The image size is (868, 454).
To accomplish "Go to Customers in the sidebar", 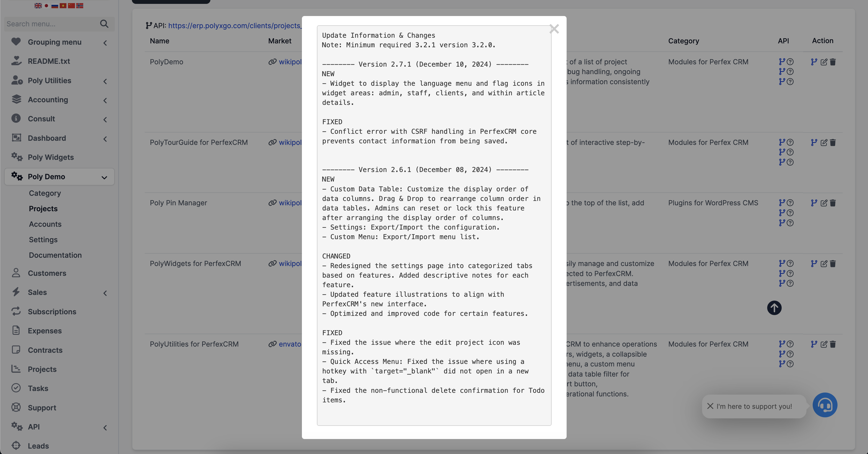I will click(47, 273).
